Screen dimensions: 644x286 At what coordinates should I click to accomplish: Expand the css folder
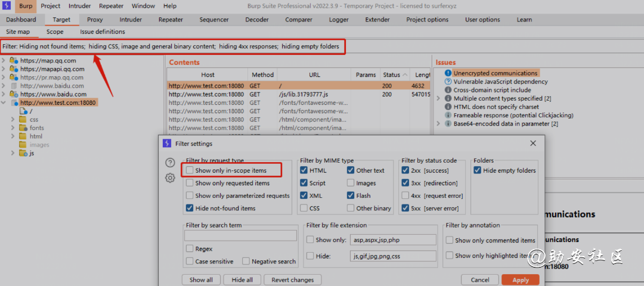13,119
